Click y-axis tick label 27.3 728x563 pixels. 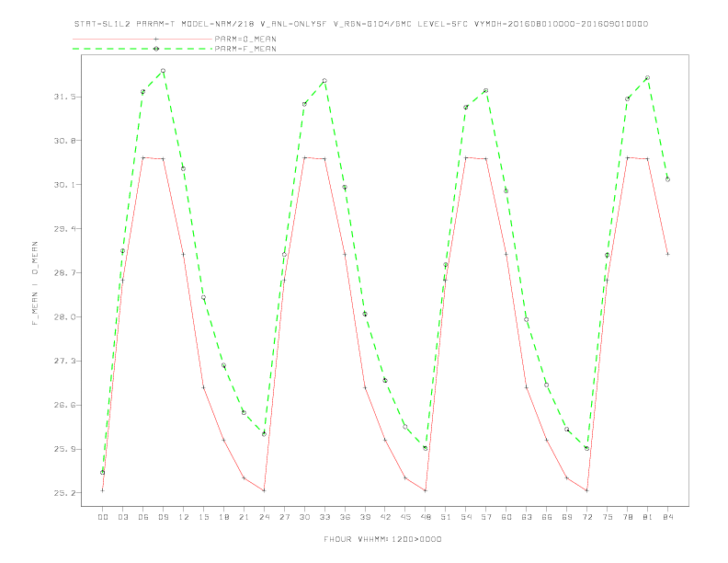click(65, 361)
